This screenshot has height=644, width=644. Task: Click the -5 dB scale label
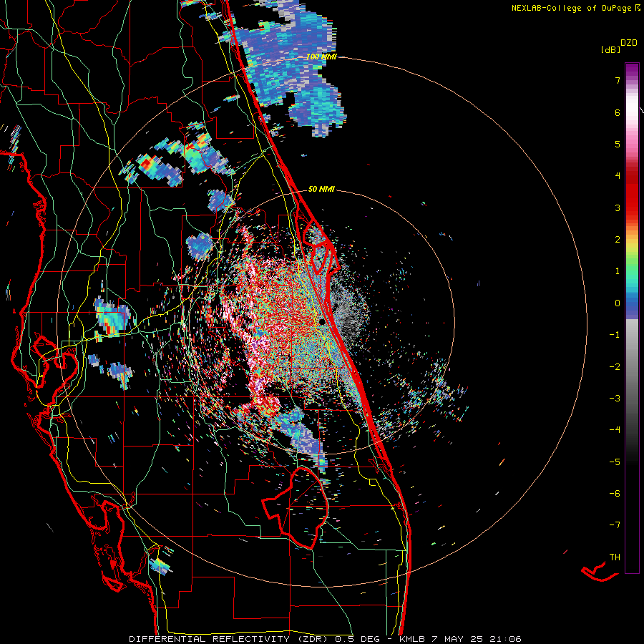click(615, 462)
